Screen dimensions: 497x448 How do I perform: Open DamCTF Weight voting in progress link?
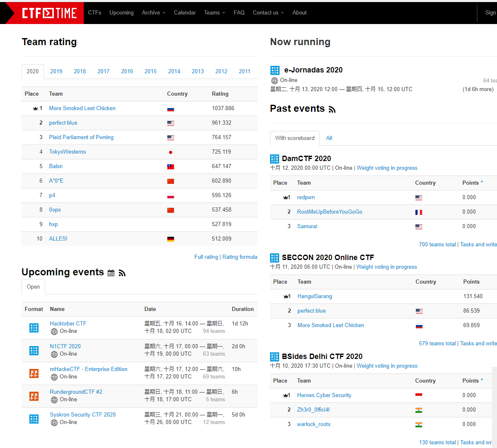387,168
